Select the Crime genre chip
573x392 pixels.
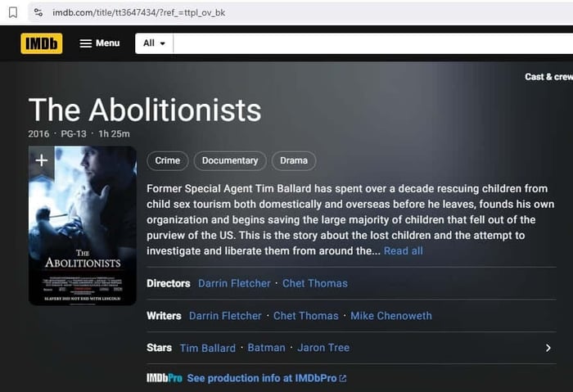coord(168,160)
